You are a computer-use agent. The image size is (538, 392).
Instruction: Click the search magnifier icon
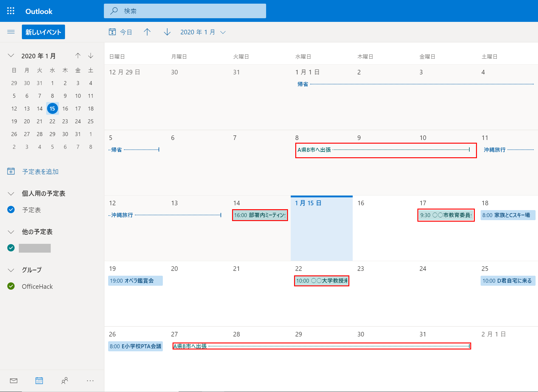click(x=114, y=11)
